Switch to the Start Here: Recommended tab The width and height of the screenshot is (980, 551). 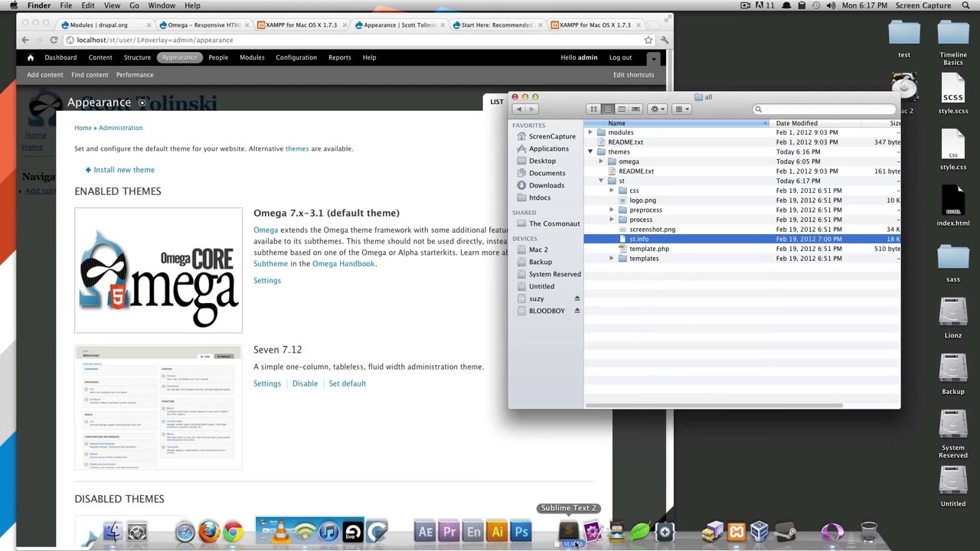tap(497, 24)
